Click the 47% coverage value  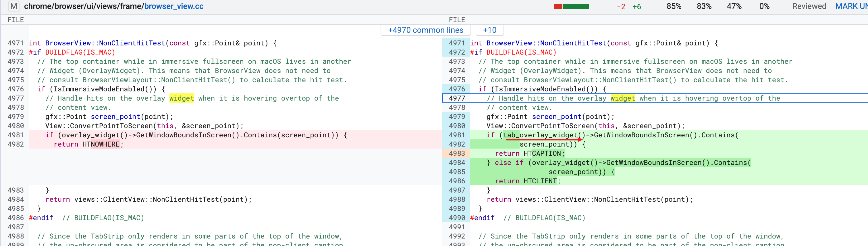734,6
